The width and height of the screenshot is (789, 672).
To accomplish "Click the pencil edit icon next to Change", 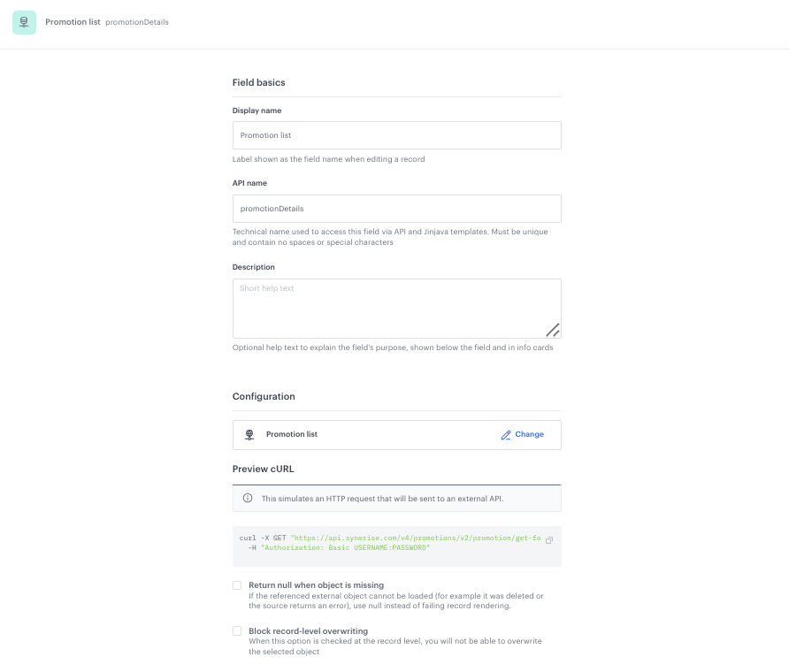I will pos(505,434).
